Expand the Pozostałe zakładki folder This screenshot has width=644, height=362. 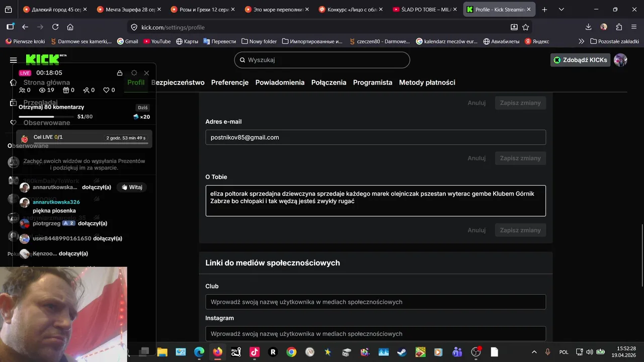tap(614, 41)
